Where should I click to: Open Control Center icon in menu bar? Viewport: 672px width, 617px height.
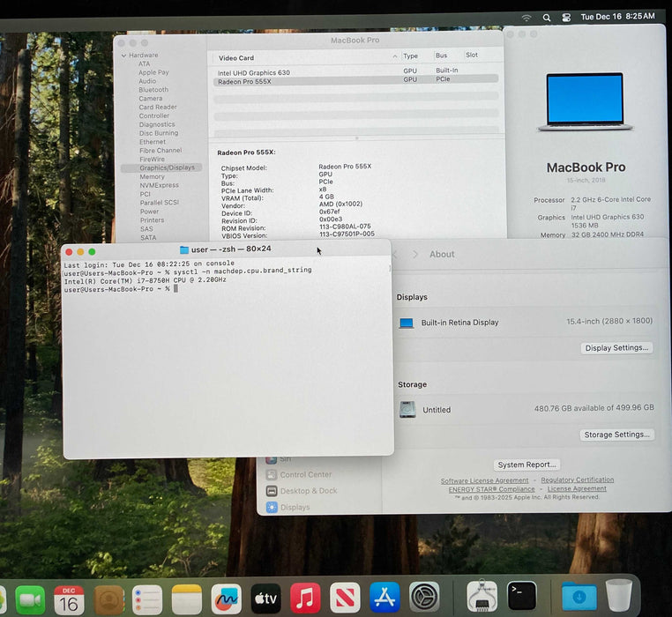pos(566,18)
